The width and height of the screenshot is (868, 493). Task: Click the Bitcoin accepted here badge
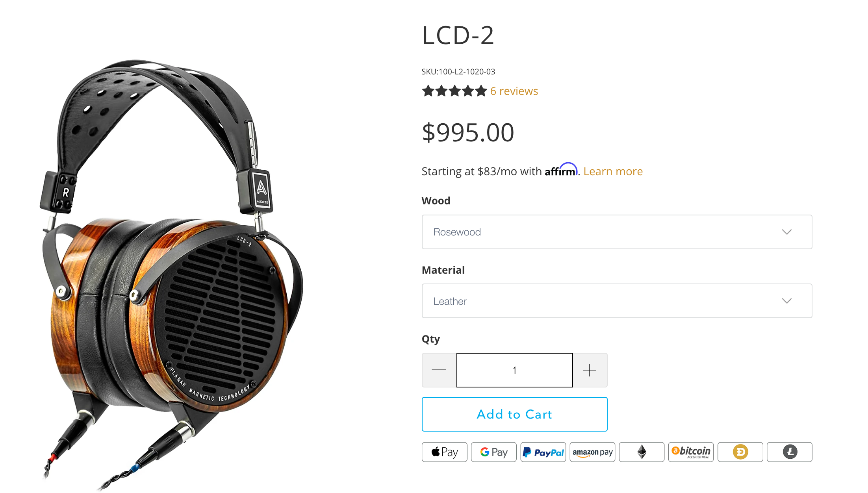click(x=691, y=452)
